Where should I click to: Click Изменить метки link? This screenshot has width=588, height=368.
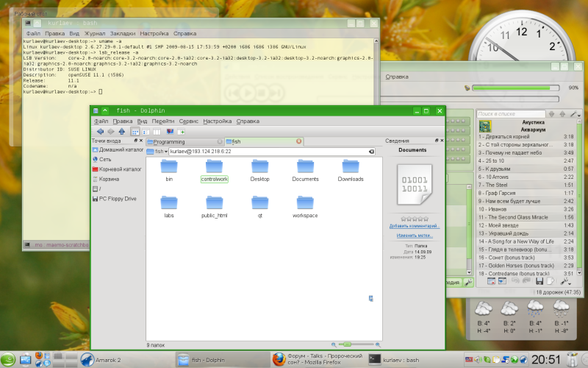pos(415,236)
